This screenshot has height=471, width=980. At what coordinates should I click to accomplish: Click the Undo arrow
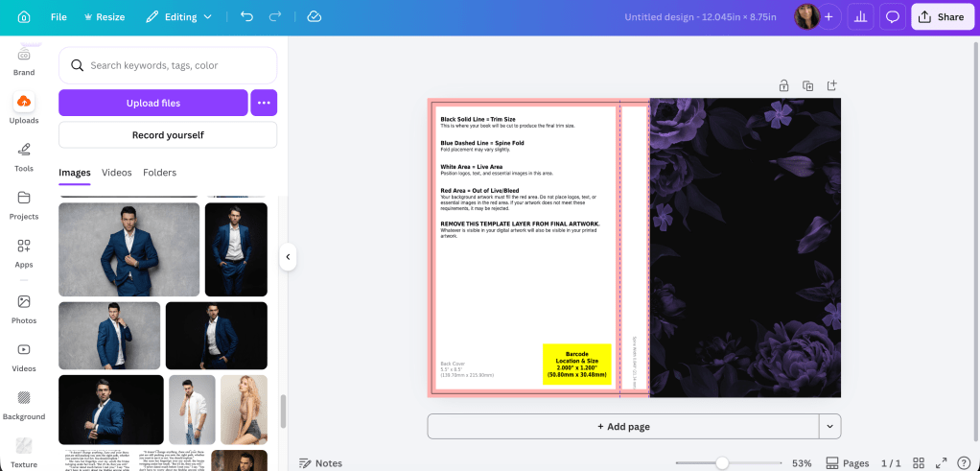[247, 17]
